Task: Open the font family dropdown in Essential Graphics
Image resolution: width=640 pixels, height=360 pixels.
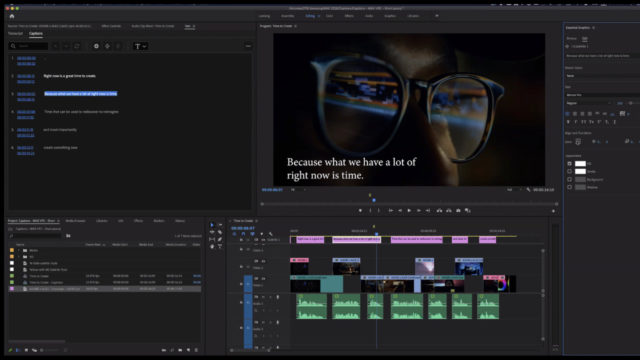Action: tap(602, 95)
